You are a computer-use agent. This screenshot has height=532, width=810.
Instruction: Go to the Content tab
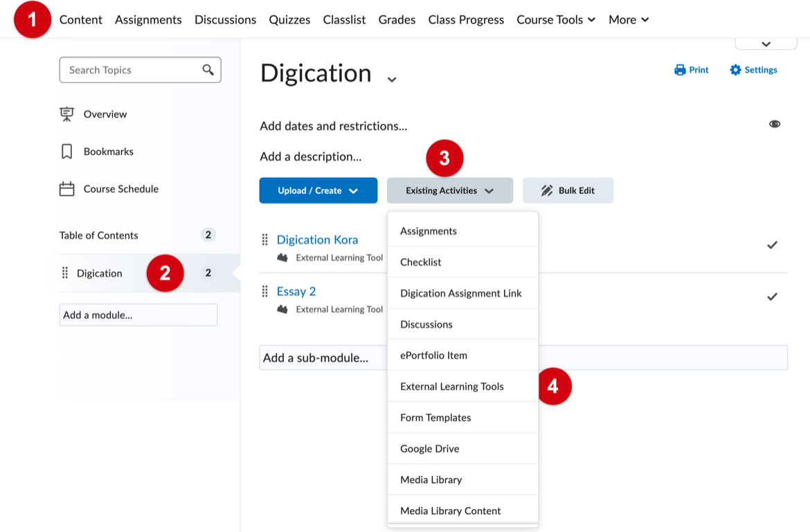coord(80,19)
